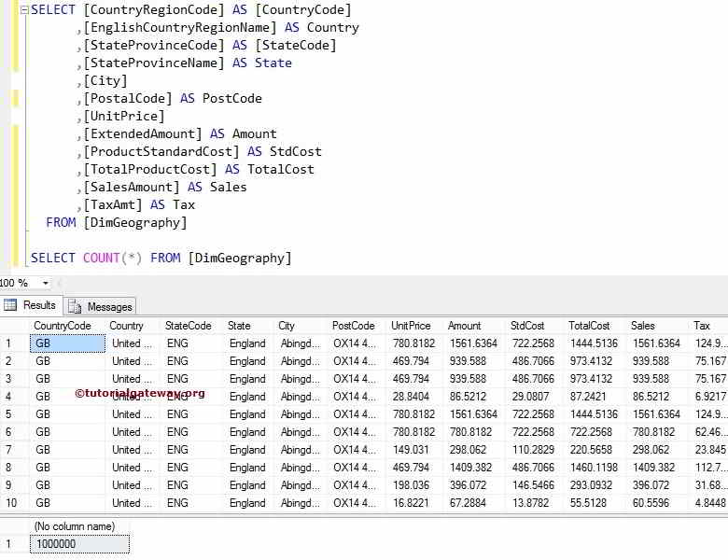Click [DimGeography] in the COUNT query
Image resolution: width=728 pixels, height=560 pixels.
240,259
